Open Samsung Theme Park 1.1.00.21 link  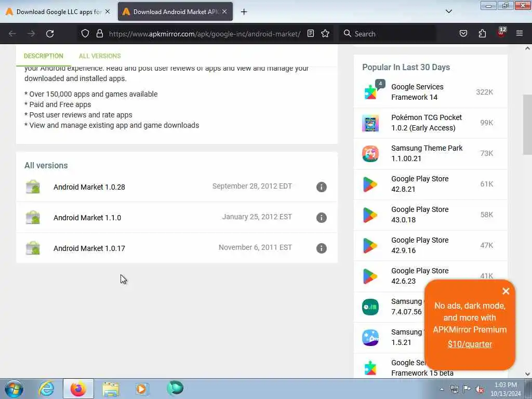(x=427, y=153)
